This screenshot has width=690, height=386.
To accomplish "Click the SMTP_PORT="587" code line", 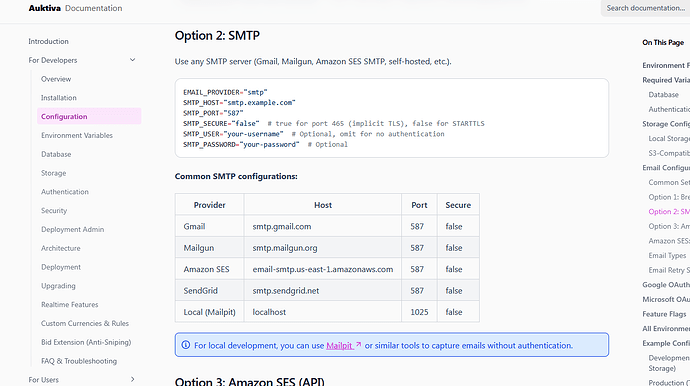I will point(213,113).
